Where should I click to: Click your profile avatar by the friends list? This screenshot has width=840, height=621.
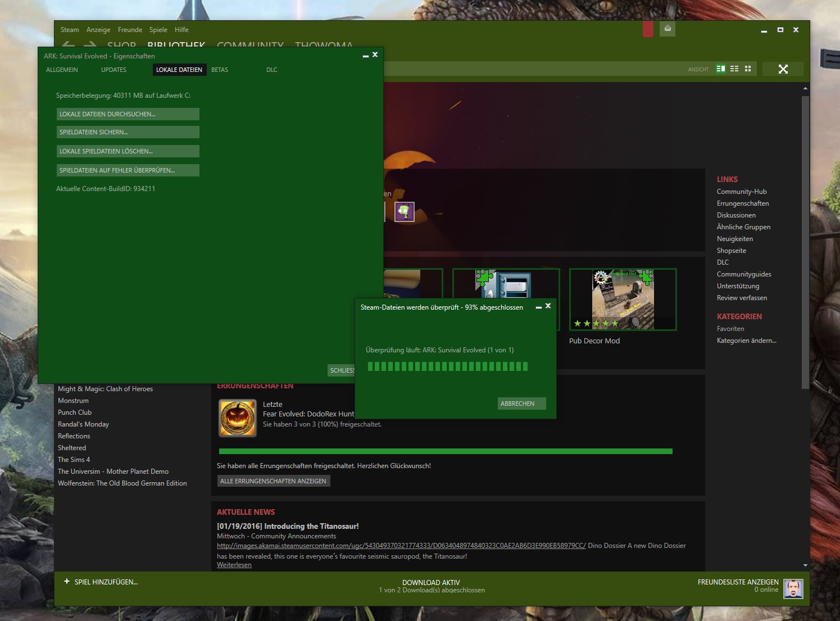(793, 589)
